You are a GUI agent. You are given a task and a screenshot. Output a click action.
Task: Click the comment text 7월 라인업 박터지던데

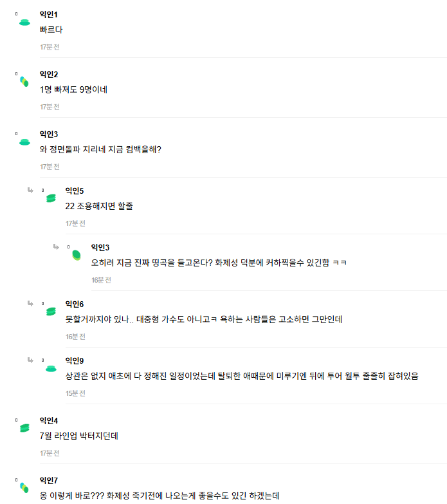tap(79, 436)
